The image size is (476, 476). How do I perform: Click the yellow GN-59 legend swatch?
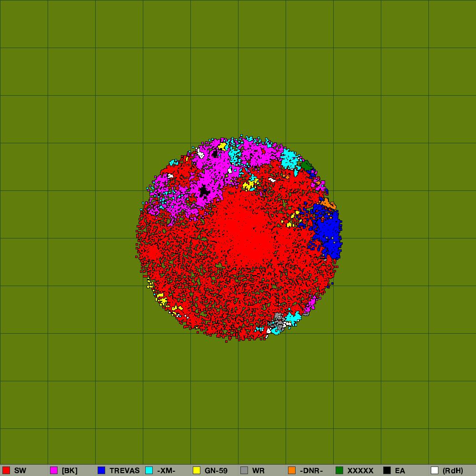click(197, 470)
